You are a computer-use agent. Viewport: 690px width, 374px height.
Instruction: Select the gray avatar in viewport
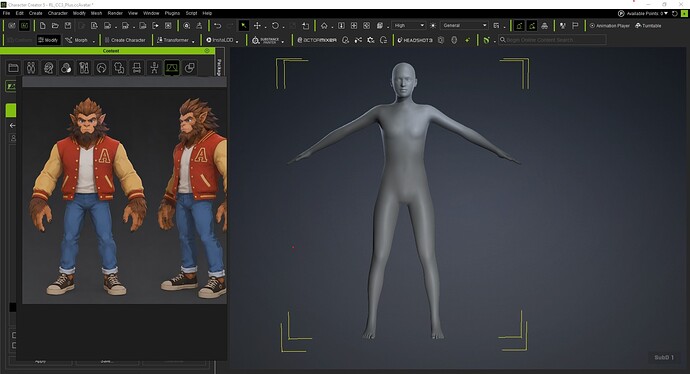404,200
